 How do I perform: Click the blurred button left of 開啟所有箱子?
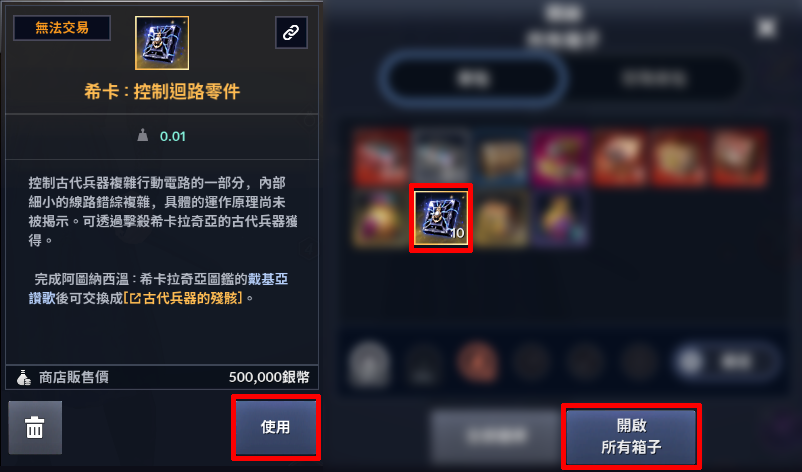tap(495, 436)
